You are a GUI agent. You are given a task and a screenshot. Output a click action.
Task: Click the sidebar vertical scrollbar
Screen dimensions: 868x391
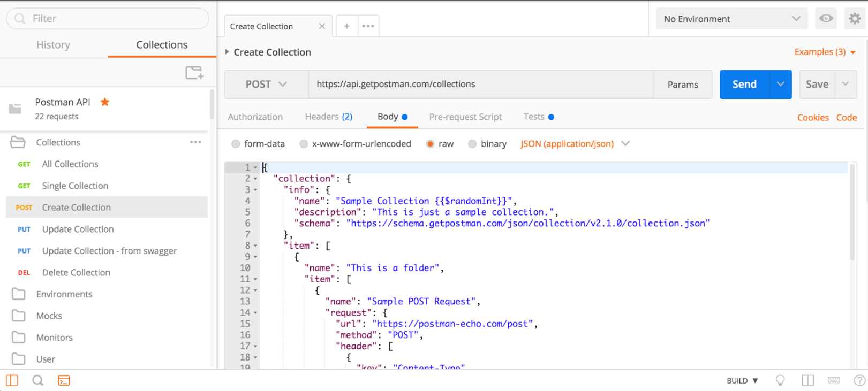[x=212, y=104]
